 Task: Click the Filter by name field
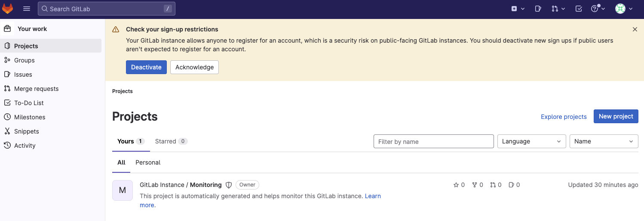[433, 141]
